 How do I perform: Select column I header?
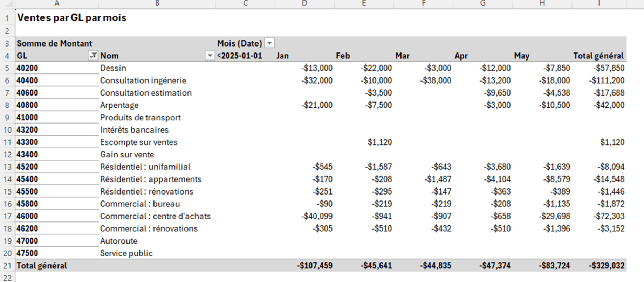599,3
